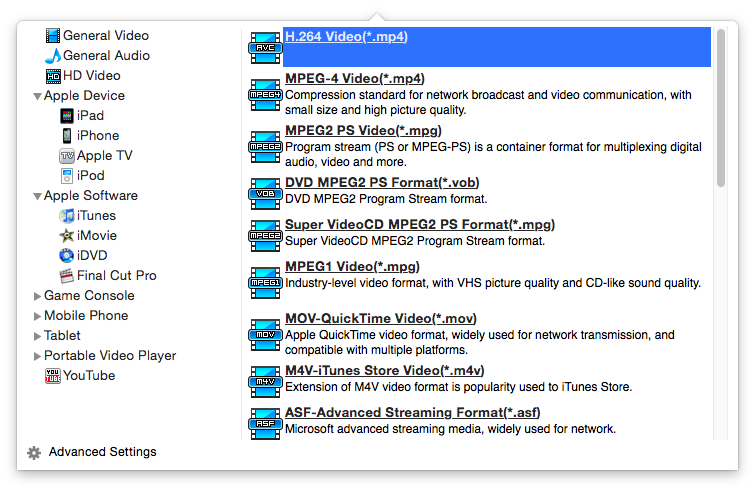Click the iPad device icon
Viewport: 755px width, 491px height.
(x=67, y=116)
